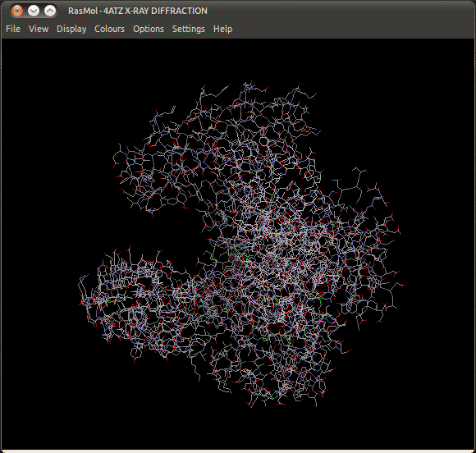Expand the Display menu
Image resolution: width=476 pixels, height=453 pixels.
[x=71, y=29]
